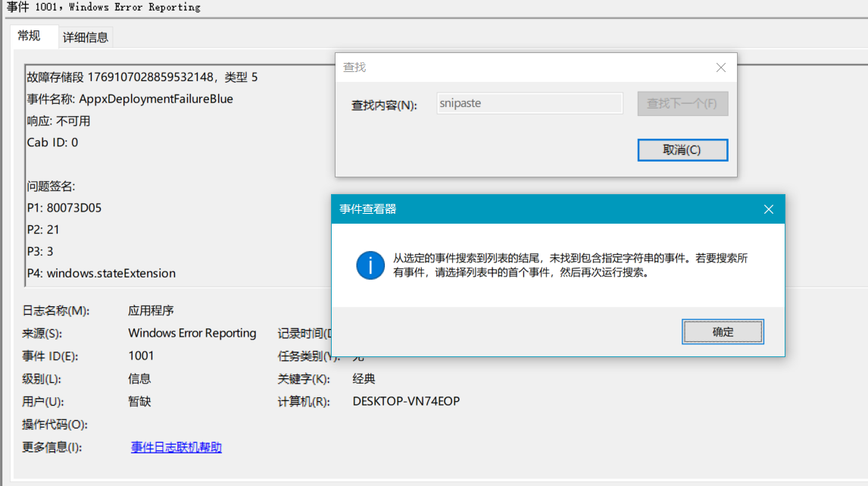Close the 查找 dialog with its X
The width and height of the screenshot is (868, 486).
coord(720,67)
